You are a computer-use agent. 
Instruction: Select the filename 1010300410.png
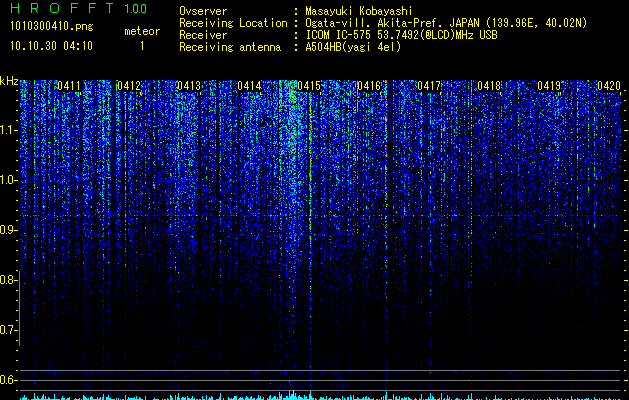(x=52, y=26)
